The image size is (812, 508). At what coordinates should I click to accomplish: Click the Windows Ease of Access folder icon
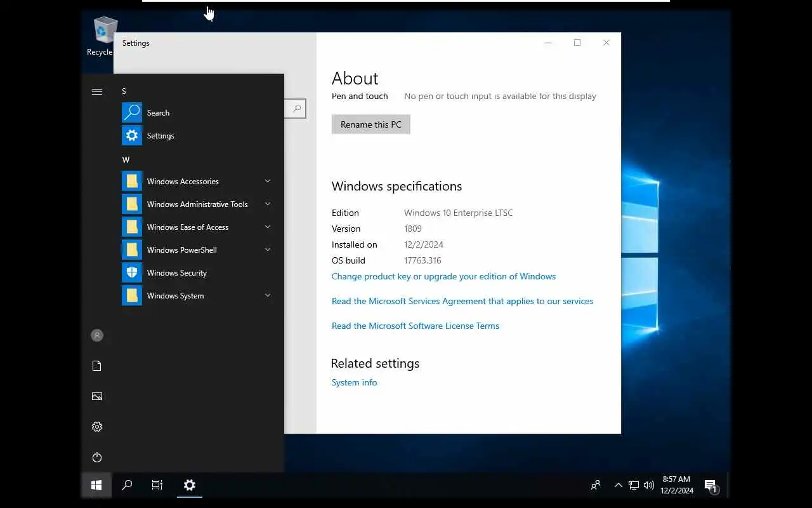pos(132,227)
